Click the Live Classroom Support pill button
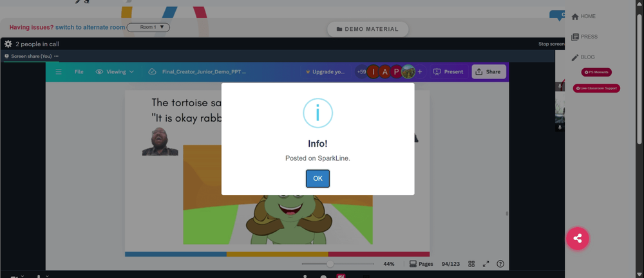Screen dimensions: 644x278 click(596, 88)
